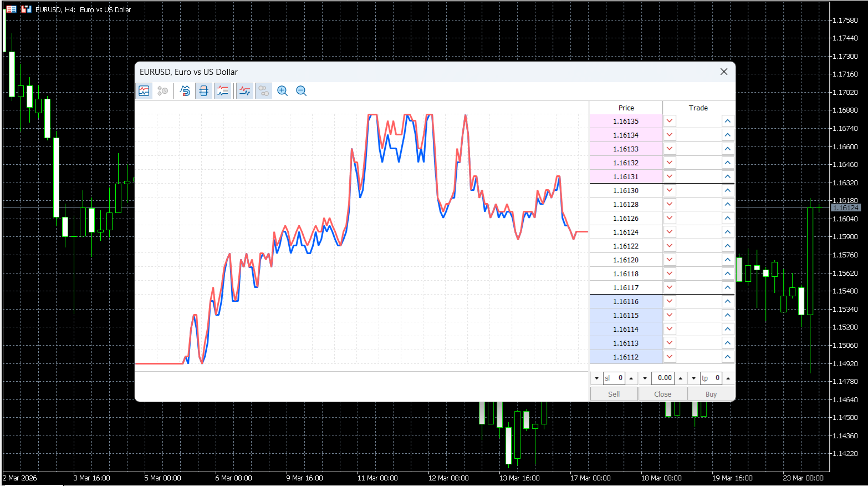The image size is (868, 486).
Task: Click blue buy arrow at price 1.16113
Action: [x=728, y=343]
